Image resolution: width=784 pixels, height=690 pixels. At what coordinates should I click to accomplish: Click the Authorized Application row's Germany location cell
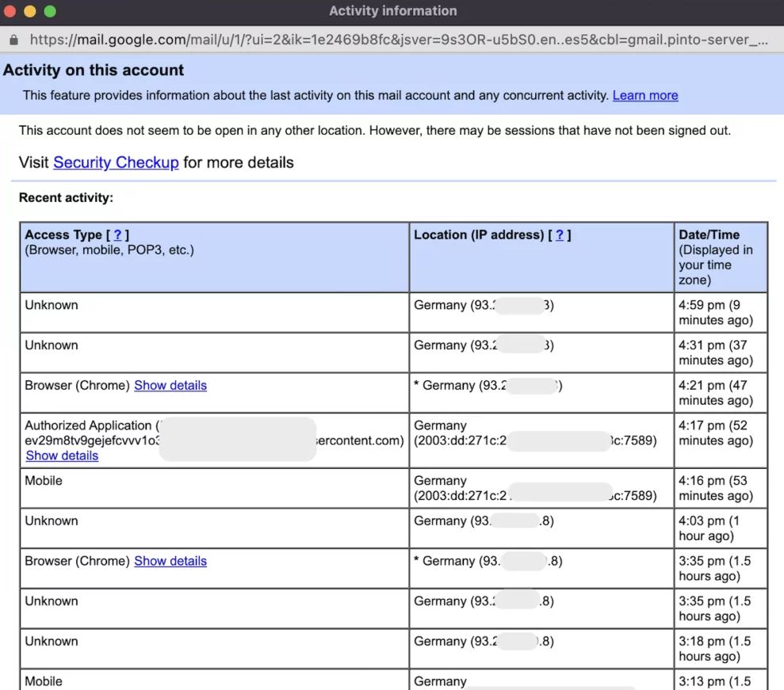click(441, 425)
